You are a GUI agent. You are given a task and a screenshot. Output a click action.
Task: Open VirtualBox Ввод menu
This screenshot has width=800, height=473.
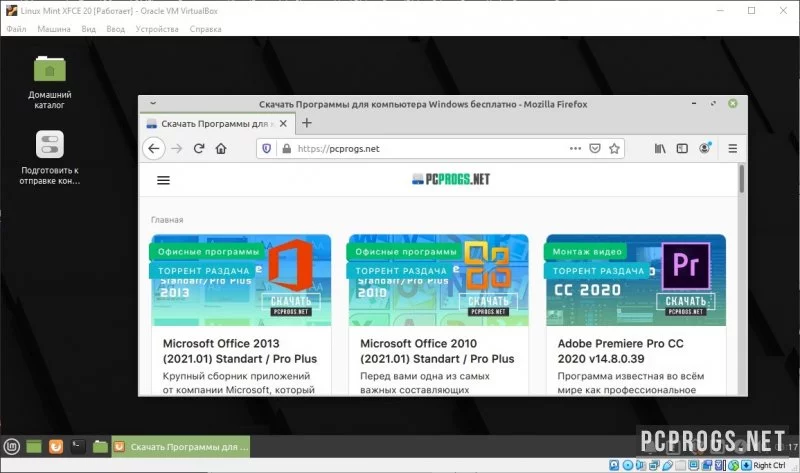[x=115, y=29]
